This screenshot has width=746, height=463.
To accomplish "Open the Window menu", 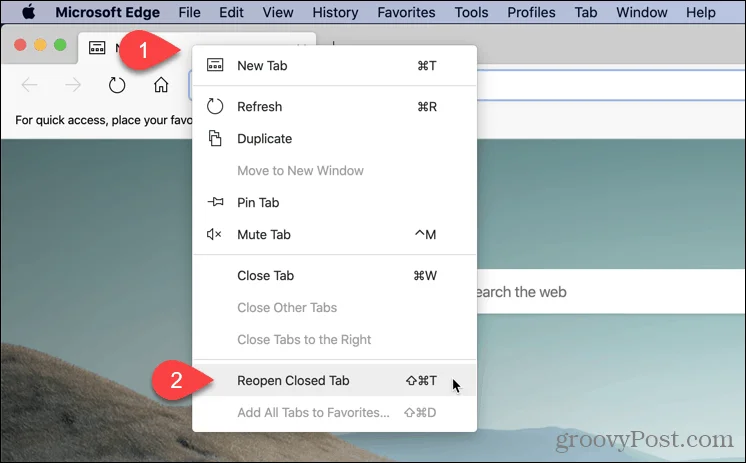I will coord(642,12).
